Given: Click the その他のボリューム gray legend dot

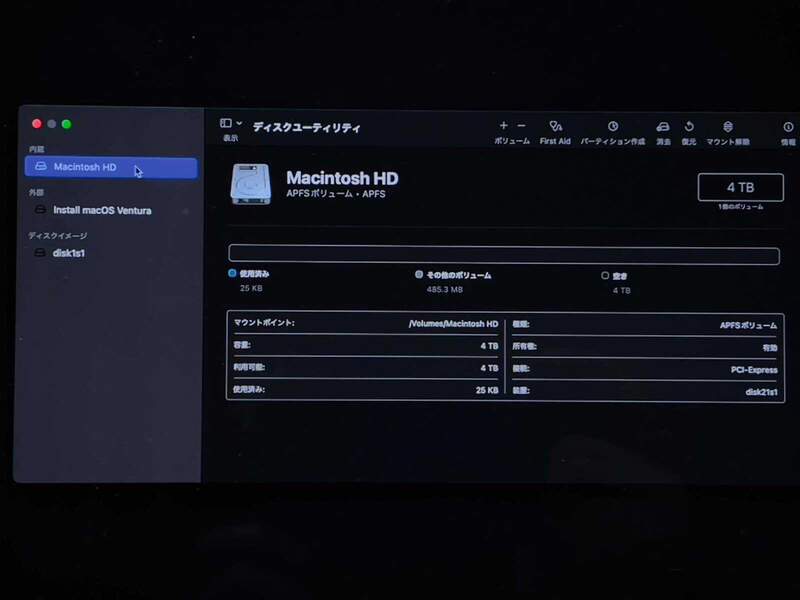Looking at the screenshot, I should tap(419, 274).
